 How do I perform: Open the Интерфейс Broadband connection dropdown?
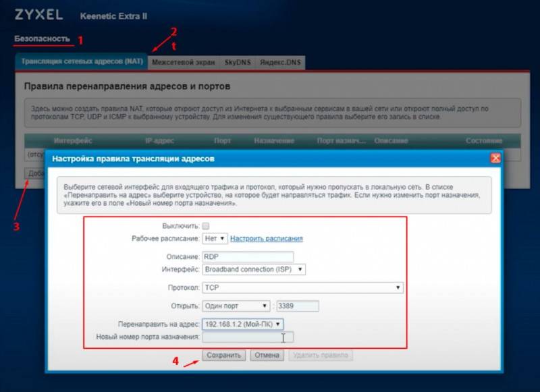254,269
